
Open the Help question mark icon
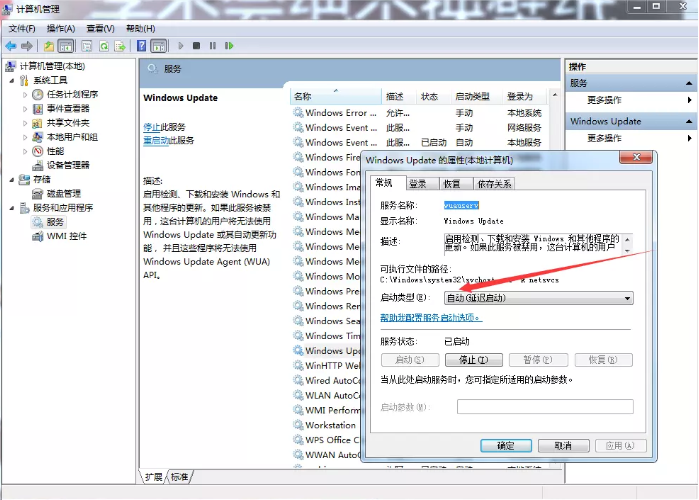(141, 46)
